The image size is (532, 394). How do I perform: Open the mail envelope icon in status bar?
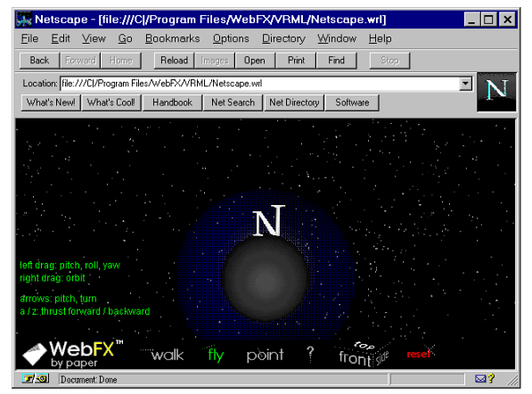tap(479, 379)
